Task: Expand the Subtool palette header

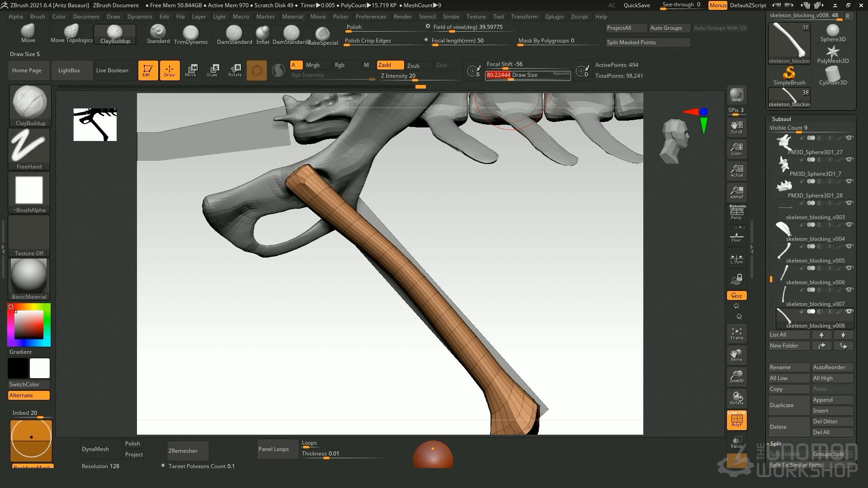Action: (781, 119)
